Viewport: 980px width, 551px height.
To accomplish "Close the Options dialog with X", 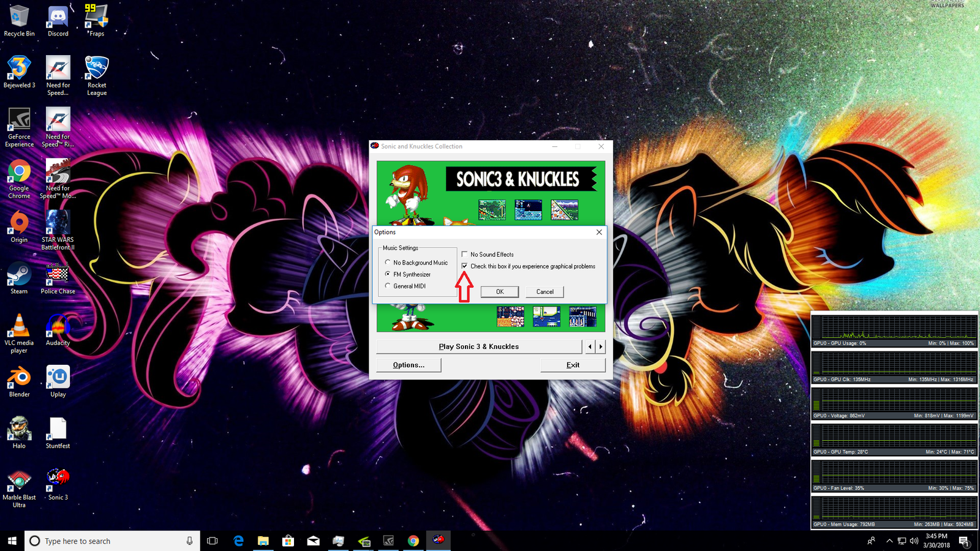I will (599, 232).
